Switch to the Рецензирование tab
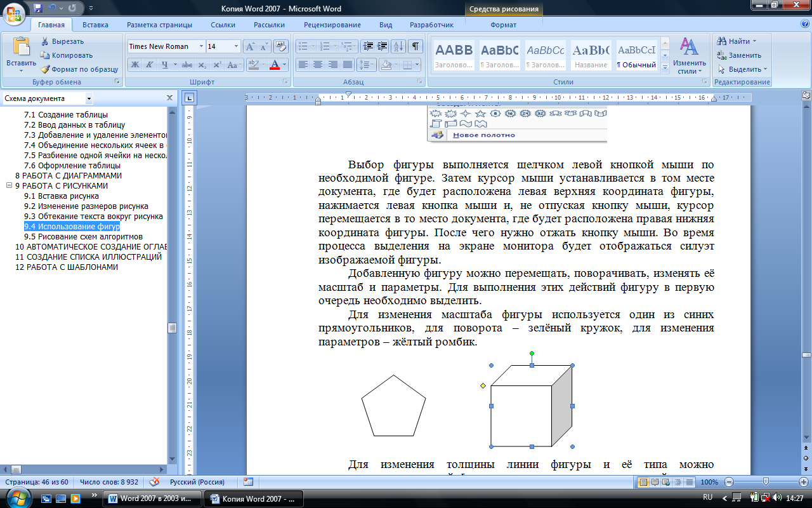 pyautogui.click(x=332, y=25)
